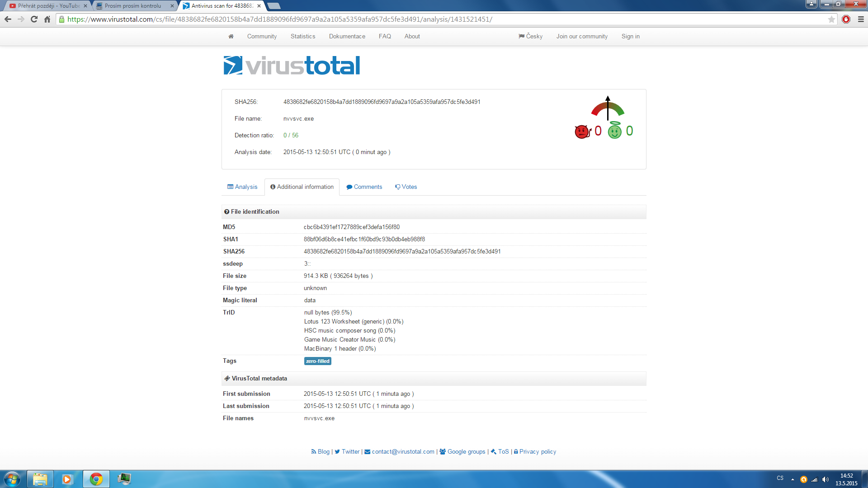The image size is (868, 488).
Task: Switch to the Prosím prosím kontrolu tab
Action: coord(134,6)
